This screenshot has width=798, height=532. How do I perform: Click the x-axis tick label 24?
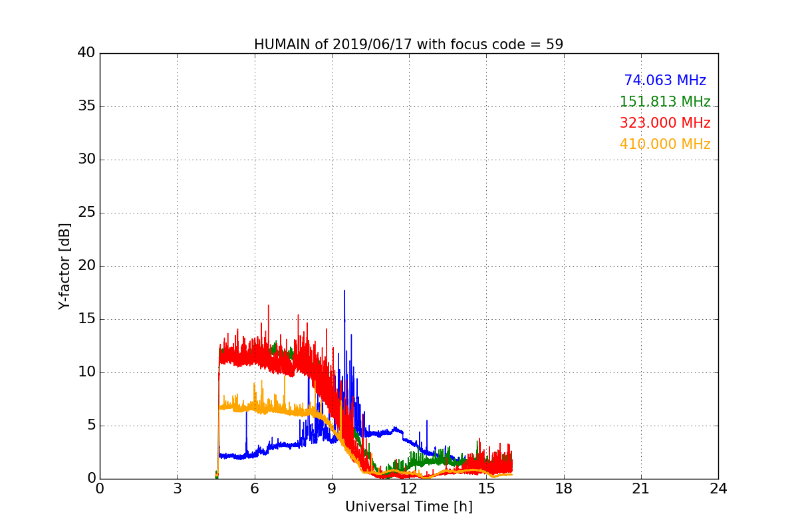click(718, 489)
